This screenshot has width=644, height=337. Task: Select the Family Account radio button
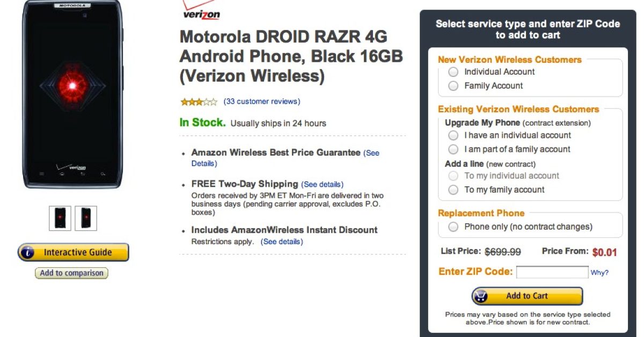453,86
